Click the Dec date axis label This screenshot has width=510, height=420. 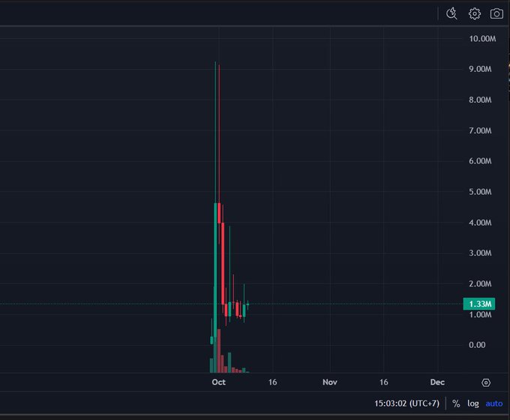[x=437, y=382]
